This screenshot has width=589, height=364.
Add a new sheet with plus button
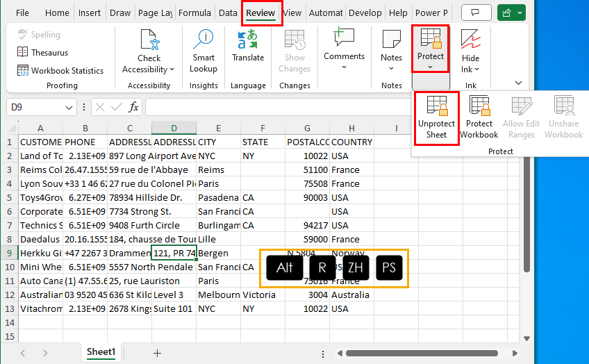(157, 353)
